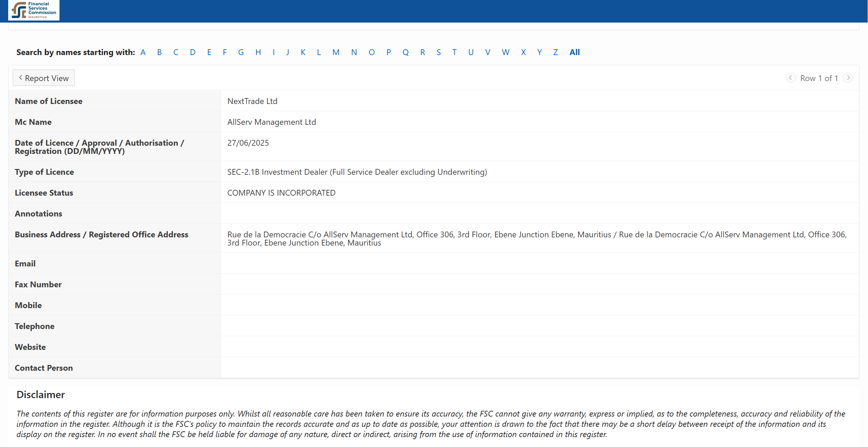
Task: Filter names starting with G
Action: 241,52
